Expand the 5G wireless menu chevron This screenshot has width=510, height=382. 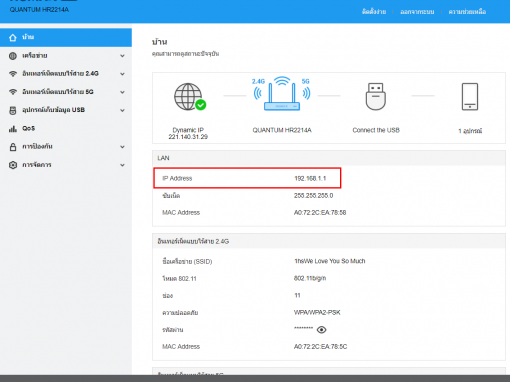click(122, 92)
